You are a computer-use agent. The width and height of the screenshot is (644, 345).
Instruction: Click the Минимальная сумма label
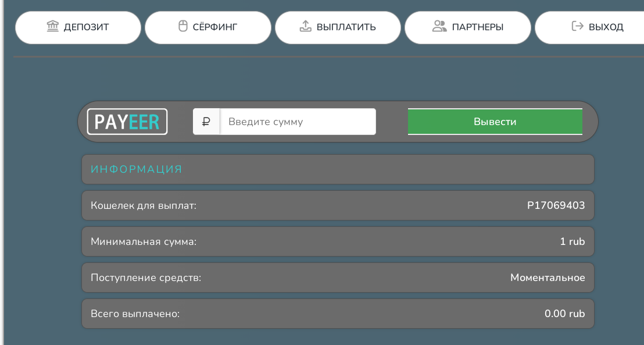(144, 242)
